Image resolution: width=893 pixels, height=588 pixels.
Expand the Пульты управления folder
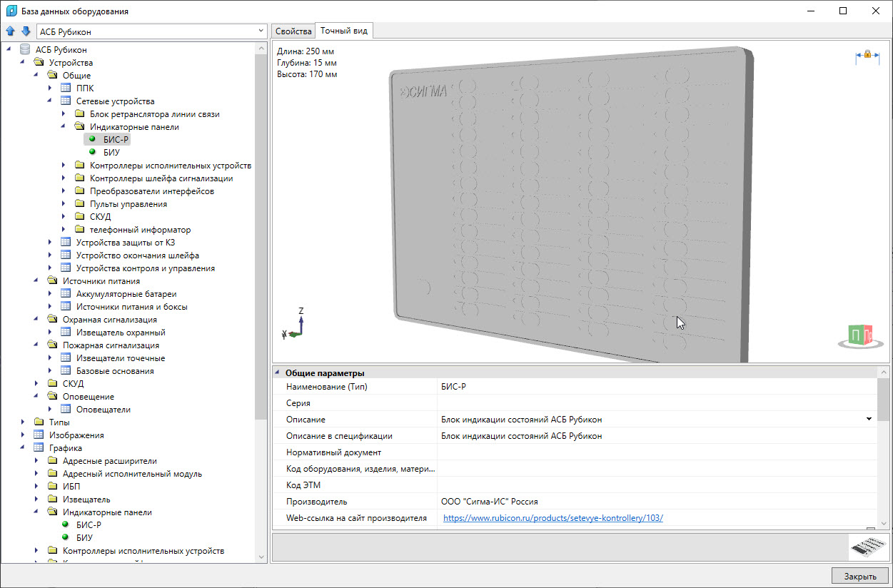coord(64,204)
